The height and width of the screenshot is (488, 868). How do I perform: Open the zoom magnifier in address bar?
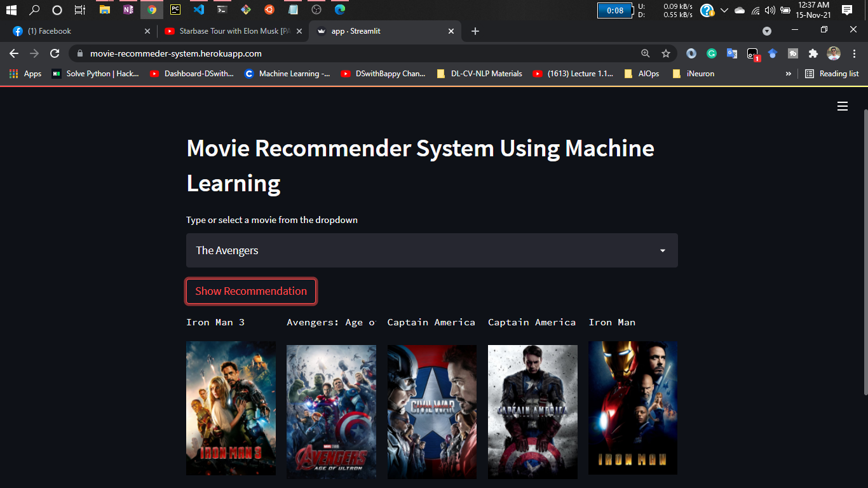tap(646, 54)
